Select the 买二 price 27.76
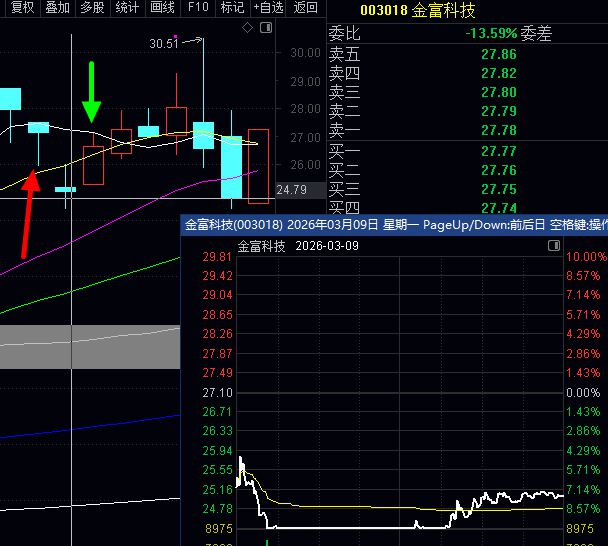 click(x=499, y=170)
